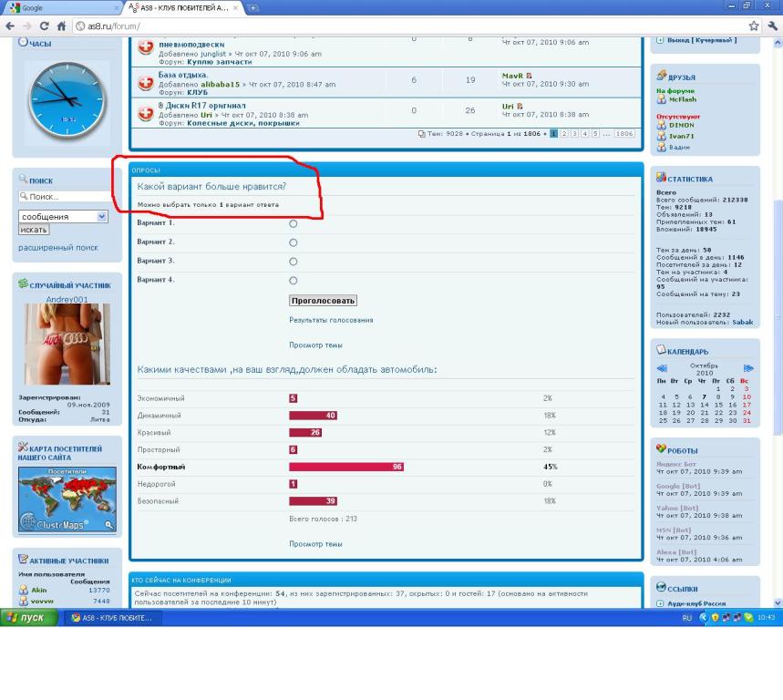The image size is (783, 700).
Task: Open the Результаты голосования link
Action: coord(331,320)
